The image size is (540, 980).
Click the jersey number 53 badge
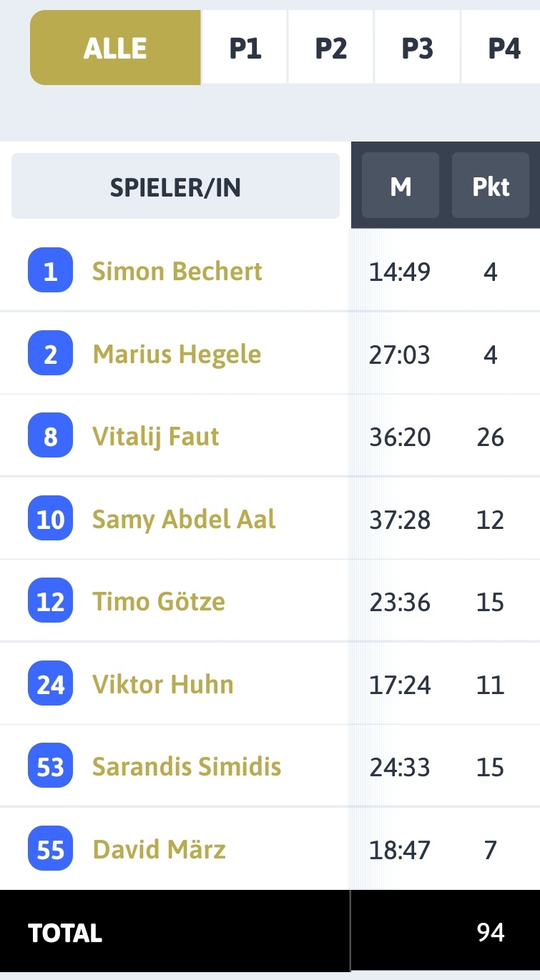(x=51, y=766)
